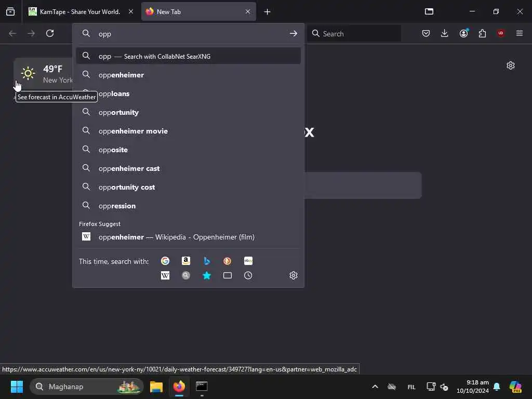Click the FIL language indicator
This screenshot has width=532, height=399.
pos(411,387)
